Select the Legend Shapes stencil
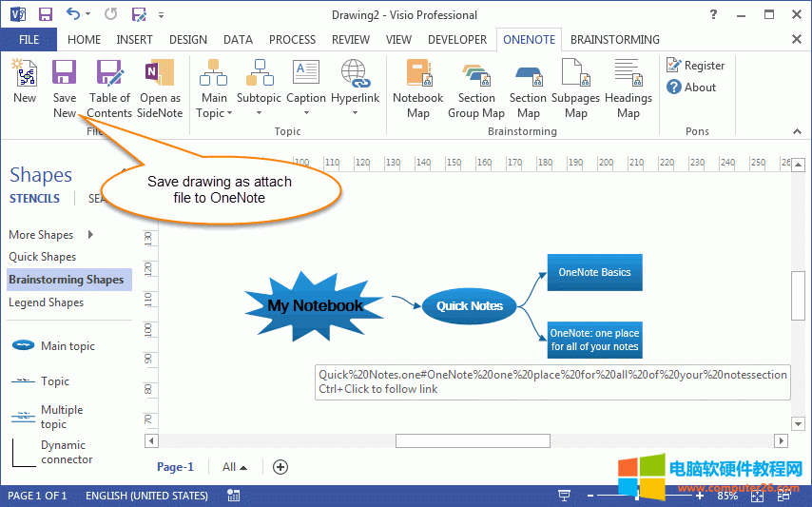 (x=47, y=302)
